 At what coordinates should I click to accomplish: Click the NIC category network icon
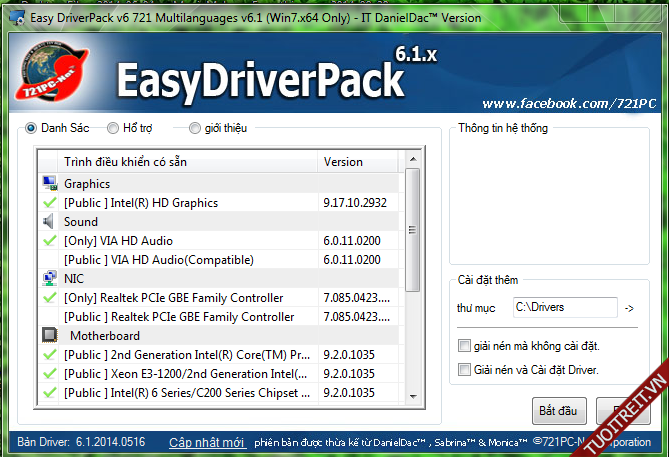[x=50, y=279]
